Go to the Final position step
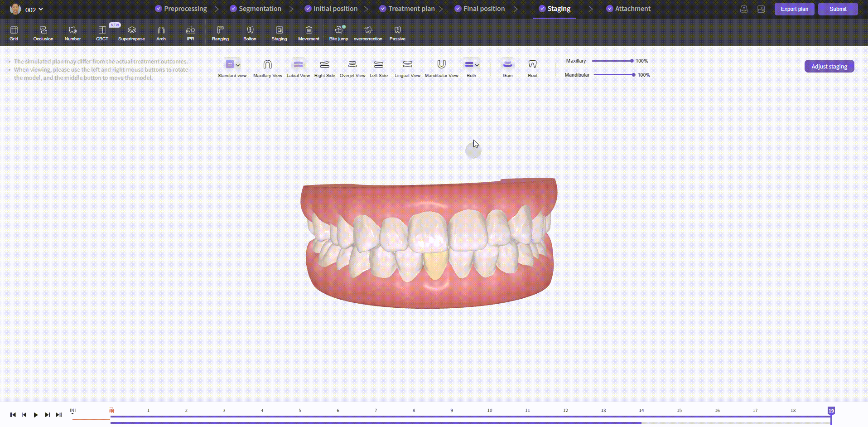868x427 pixels. (x=479, y=9)
